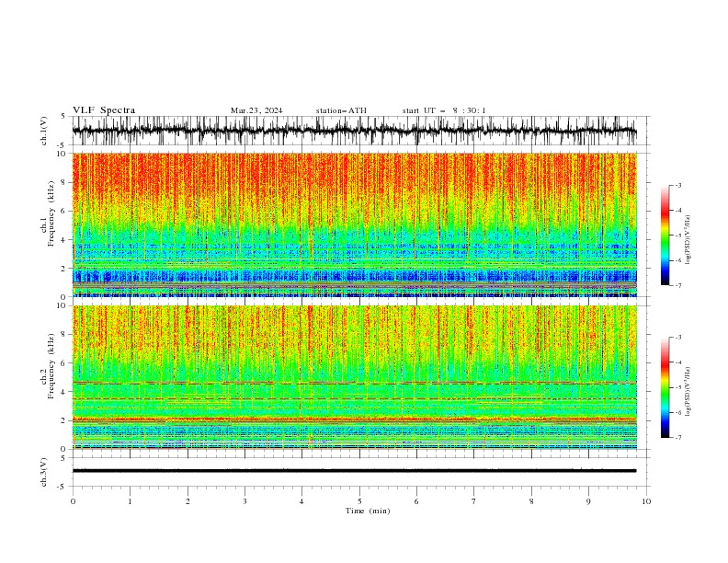This screenshot has height=563, width=728.
Task: Click the ch.1 color bar "log(PSD)(V²/Hz)" label
Action: 688,240
